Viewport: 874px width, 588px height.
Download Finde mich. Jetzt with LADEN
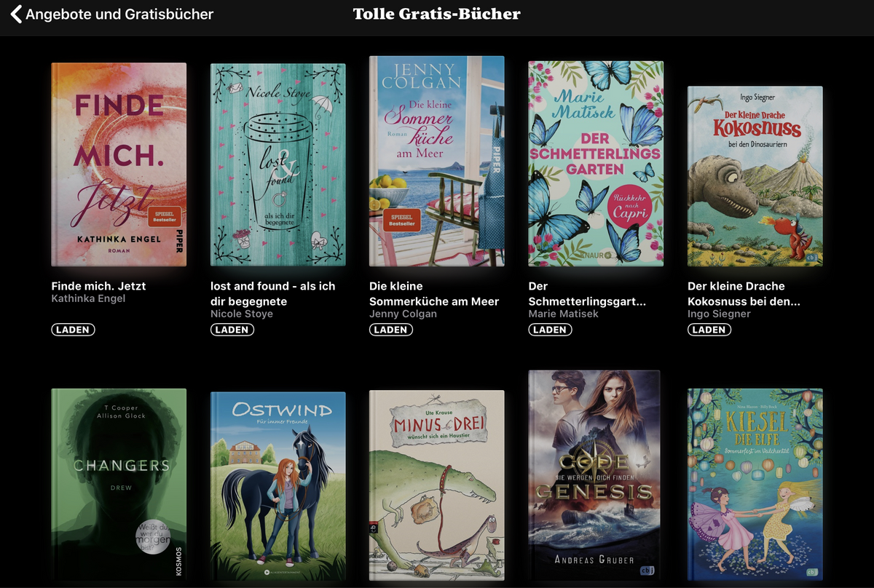73,330
